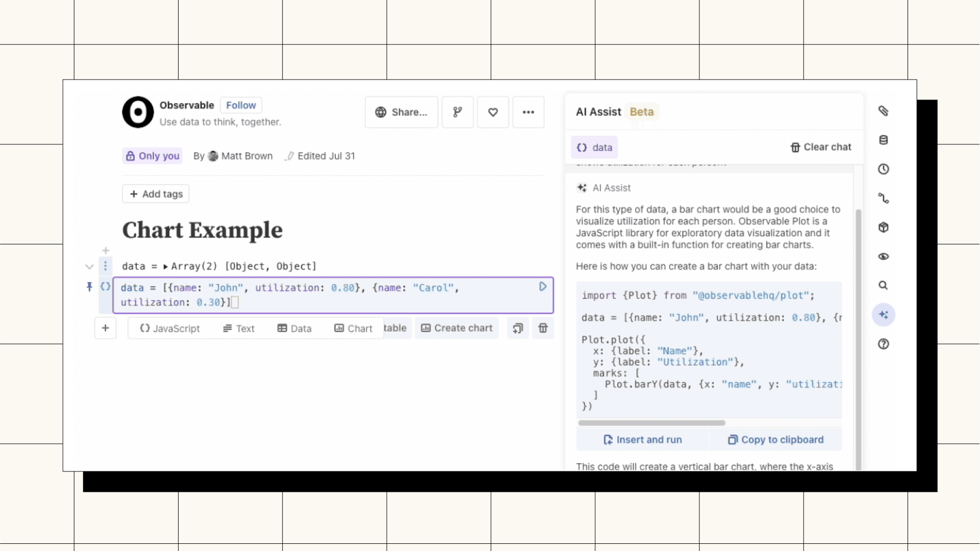Select the Chart cell type

point(354,329)
